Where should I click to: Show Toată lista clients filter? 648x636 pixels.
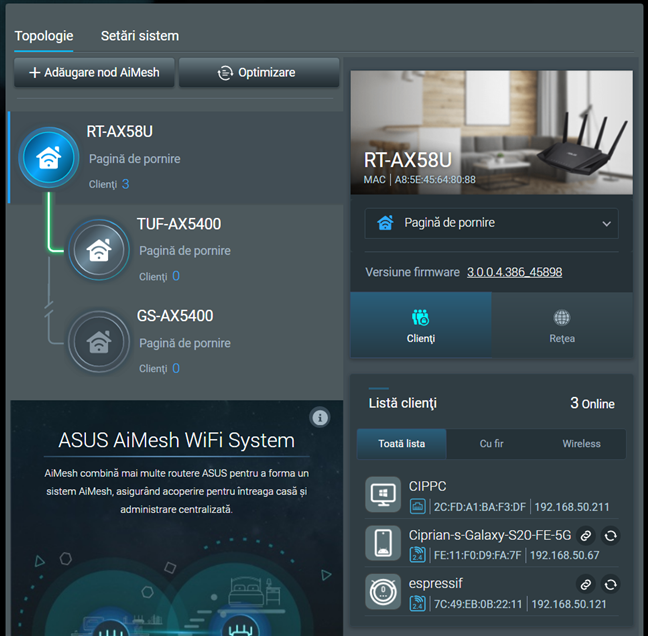tap(402, 444)
